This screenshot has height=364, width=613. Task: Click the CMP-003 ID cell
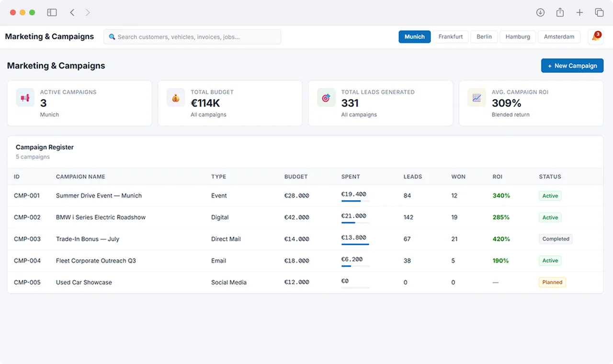[x=27, y=239]
